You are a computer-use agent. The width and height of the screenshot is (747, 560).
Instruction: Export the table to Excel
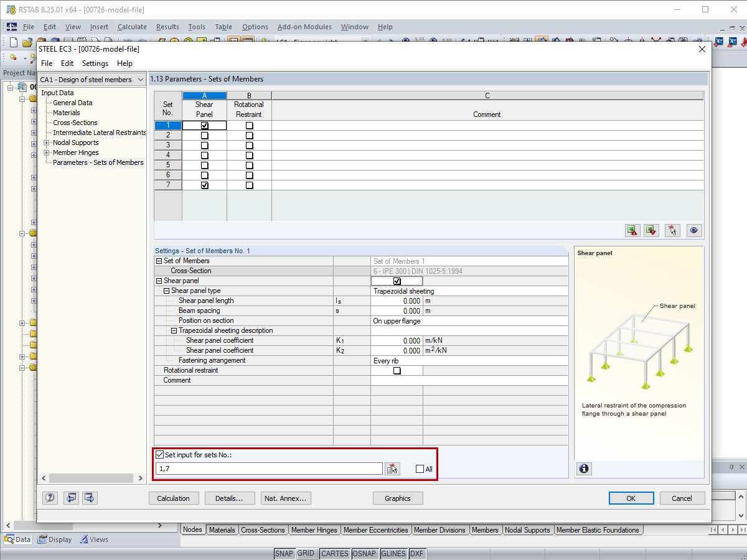pos(632,230)
